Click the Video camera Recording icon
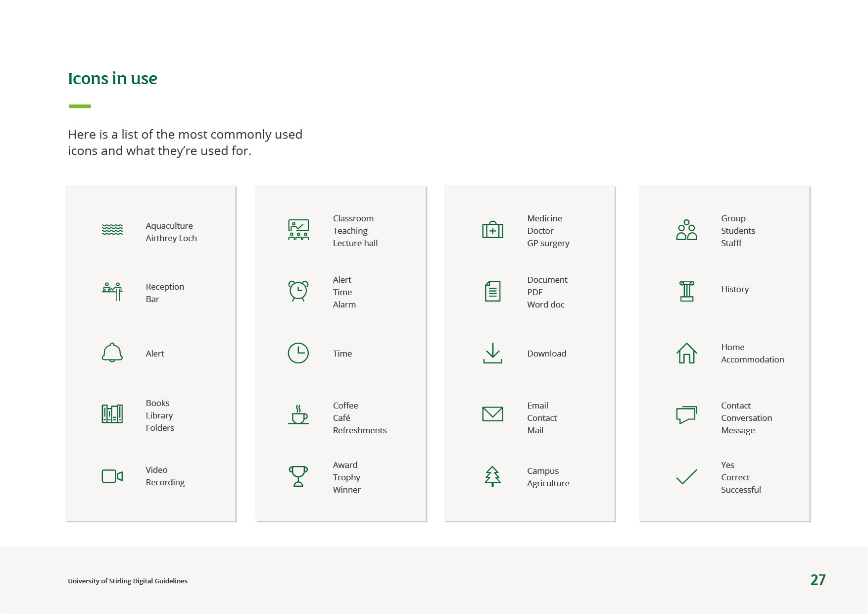Screen dimensions: 868x614 [x=112, y=476]
